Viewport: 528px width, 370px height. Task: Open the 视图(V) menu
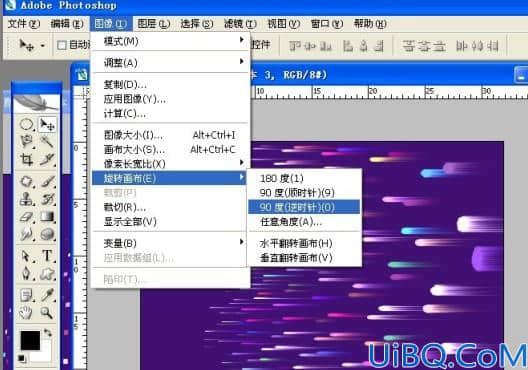[x=283, y=24]
